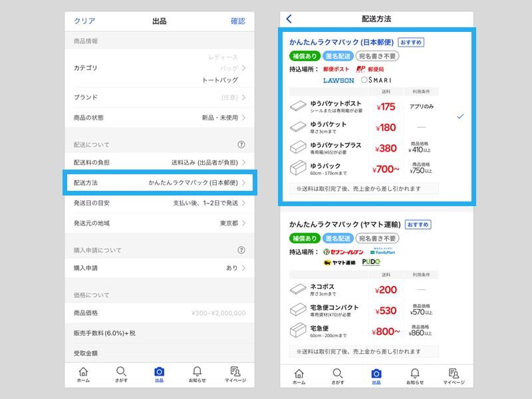Click the 匿名配送 badge under ヤマト運輸
The width and height of the screenshot is (532, 399).
(338, 238)
